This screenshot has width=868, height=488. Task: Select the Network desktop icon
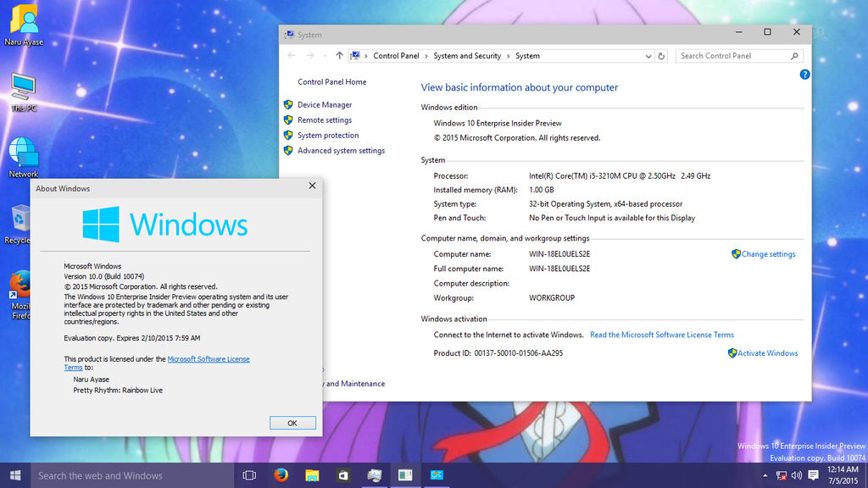23,157
